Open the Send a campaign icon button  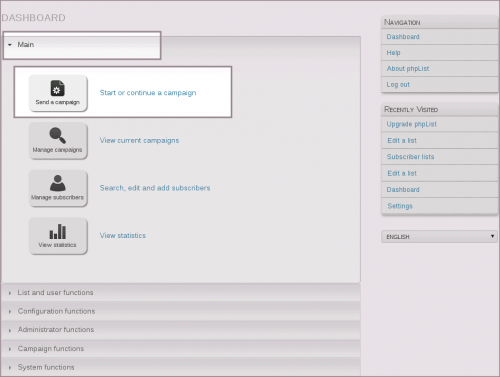58,93
